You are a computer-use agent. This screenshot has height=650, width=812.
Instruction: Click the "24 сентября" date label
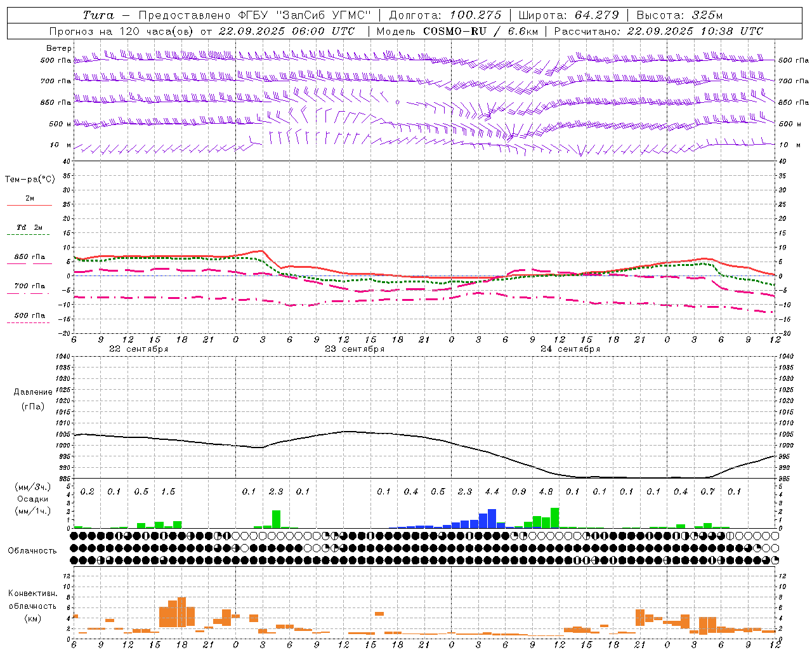[570, 349]
